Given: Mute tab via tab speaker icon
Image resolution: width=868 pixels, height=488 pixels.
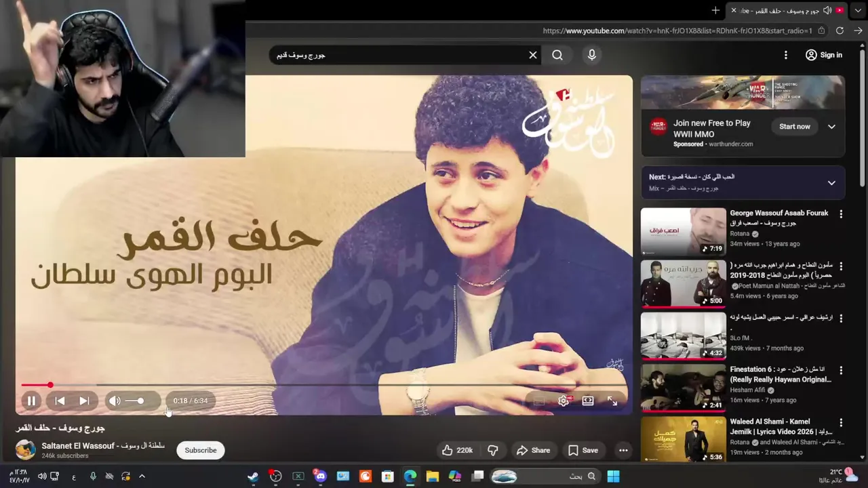Looking at the screenshot, I should 826,10.
